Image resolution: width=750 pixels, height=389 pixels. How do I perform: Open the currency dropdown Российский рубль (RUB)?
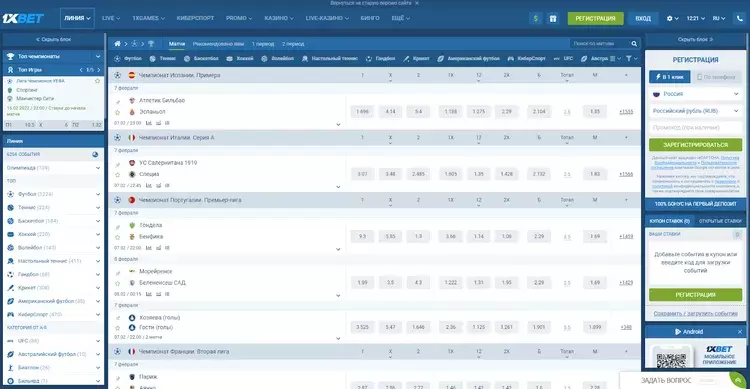pos(695,111)
